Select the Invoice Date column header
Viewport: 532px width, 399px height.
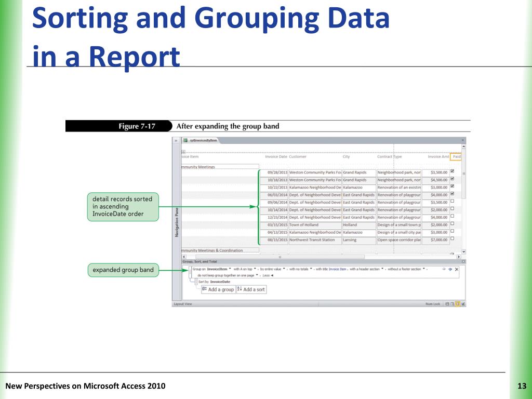click(x=276, y=157)
